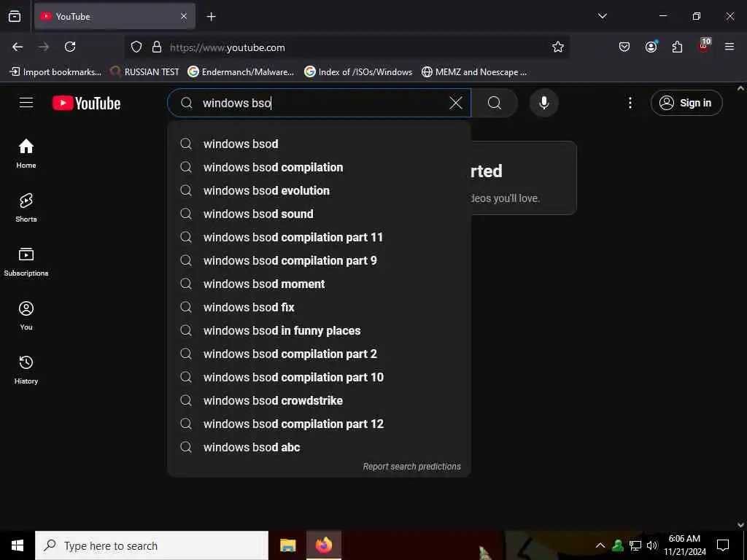Choose the "windows bsod moment" suggestion

pos(320,284)
